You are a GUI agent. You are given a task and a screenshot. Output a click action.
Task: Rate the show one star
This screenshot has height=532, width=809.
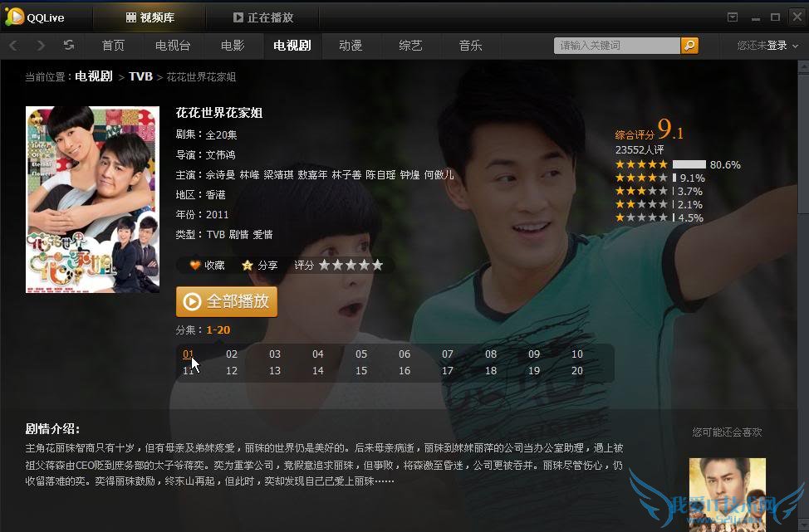pyautogui.click(x=324, y=265)
